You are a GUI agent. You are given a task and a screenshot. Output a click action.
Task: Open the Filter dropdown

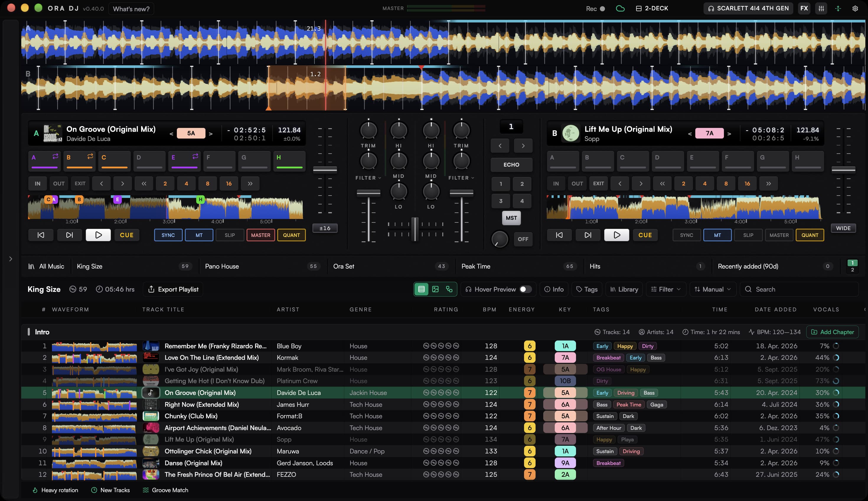tap(666, 289)
